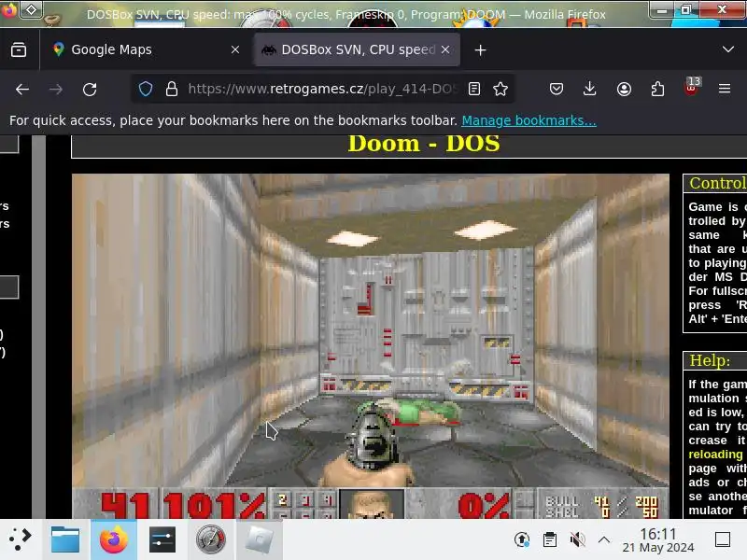
Task: Open the downloads panel
Action: [x=590, y=89]
